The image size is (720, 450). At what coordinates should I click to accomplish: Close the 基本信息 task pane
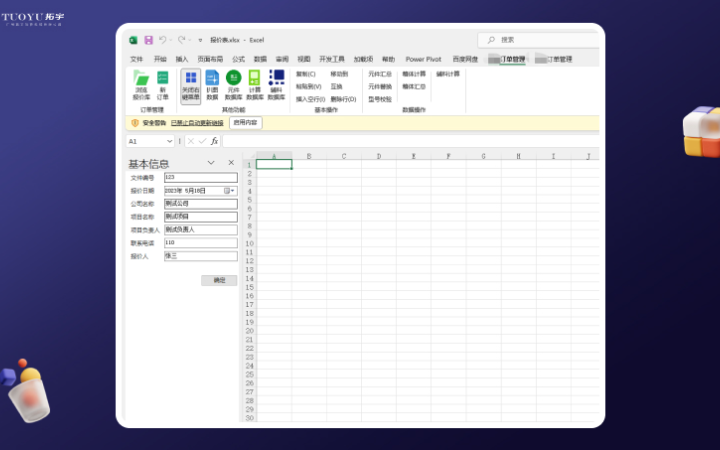coord(231,163)
